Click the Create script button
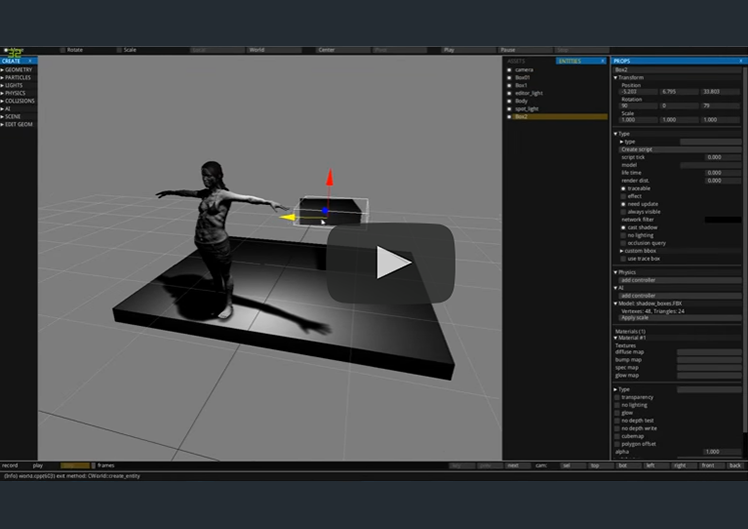Screen dimensions: 748x529 (x=680, y=149)
